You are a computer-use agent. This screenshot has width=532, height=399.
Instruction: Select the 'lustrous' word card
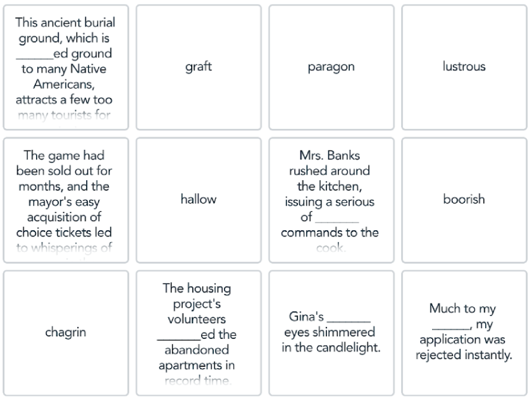coord(464,66)
